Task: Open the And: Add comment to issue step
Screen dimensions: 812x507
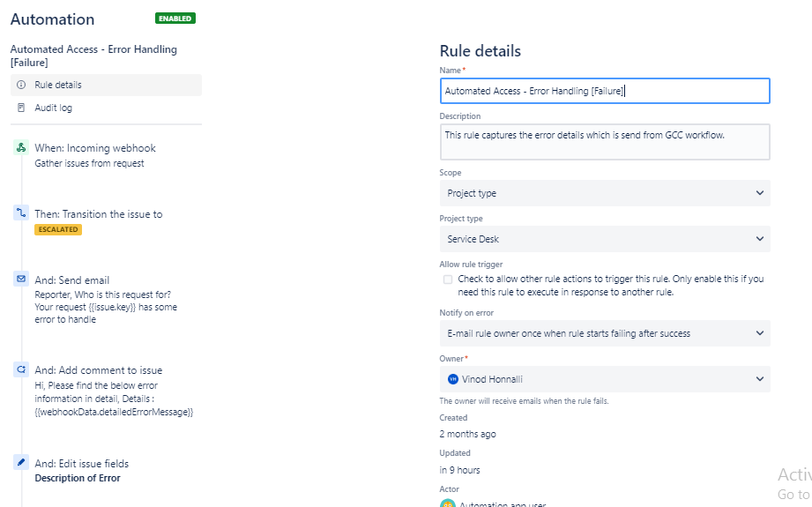Action: [x=99, y=370]
